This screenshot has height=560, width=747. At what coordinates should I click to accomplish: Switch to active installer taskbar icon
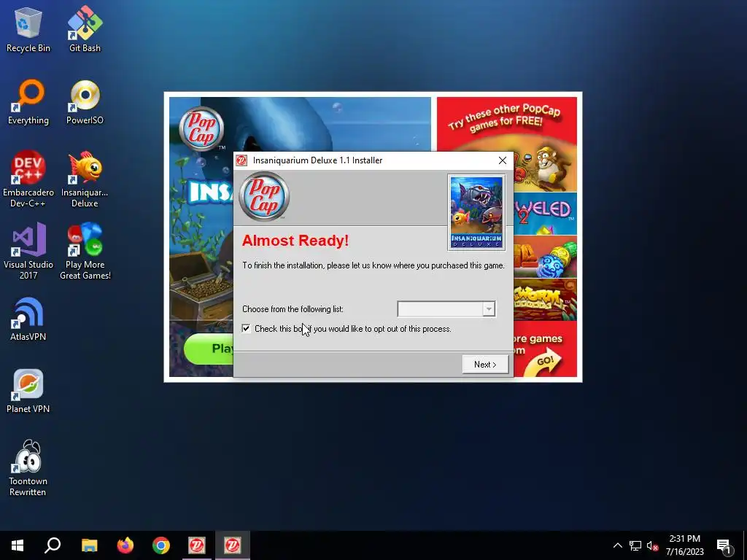tap(233, 545)
